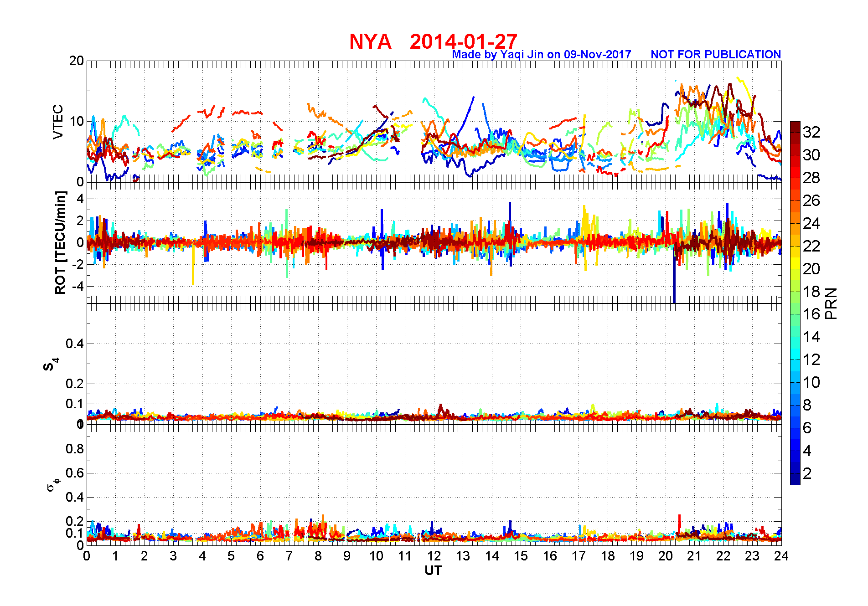Click the x-axis tick label 6

pos(260,556)
